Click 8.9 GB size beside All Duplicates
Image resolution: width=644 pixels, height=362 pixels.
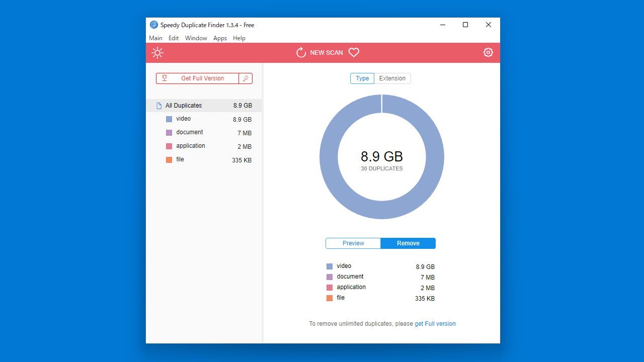click(243, 106)
